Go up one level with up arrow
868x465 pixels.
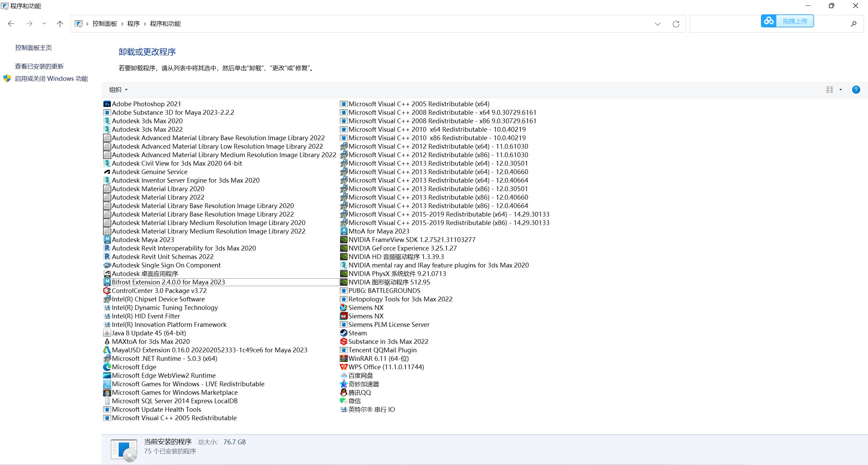click(60, 23)
